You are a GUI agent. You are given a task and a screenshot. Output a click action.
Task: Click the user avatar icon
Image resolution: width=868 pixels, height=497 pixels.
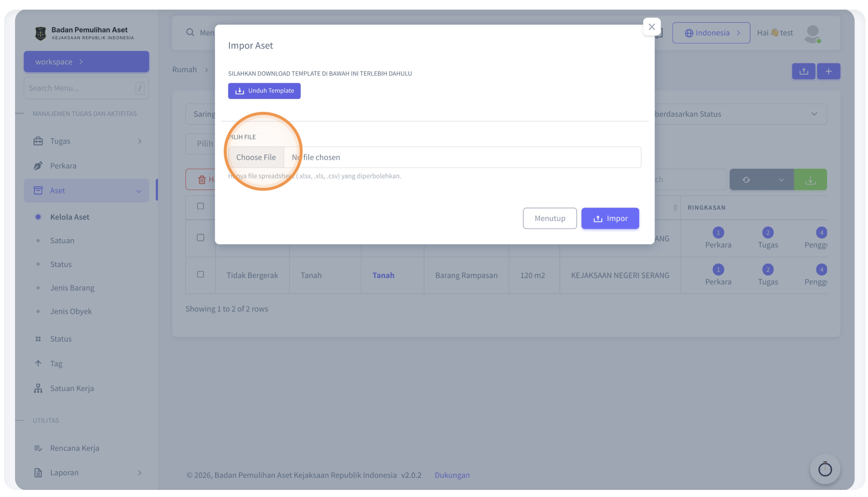812,33
